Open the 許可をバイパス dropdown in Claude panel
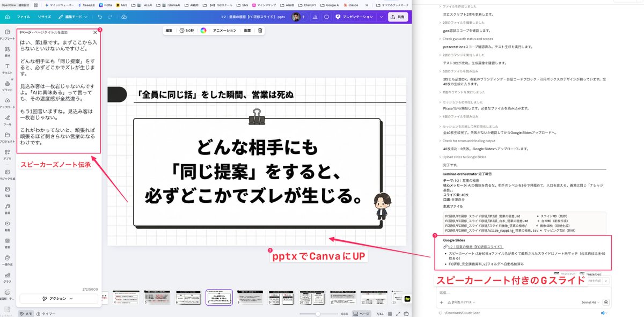Image resolution: width=644 pixels, height=317 pixels. coord(462,301)
